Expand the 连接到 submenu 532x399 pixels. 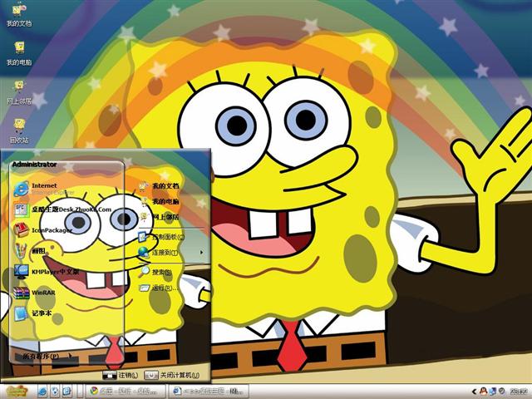pos(165,252)
